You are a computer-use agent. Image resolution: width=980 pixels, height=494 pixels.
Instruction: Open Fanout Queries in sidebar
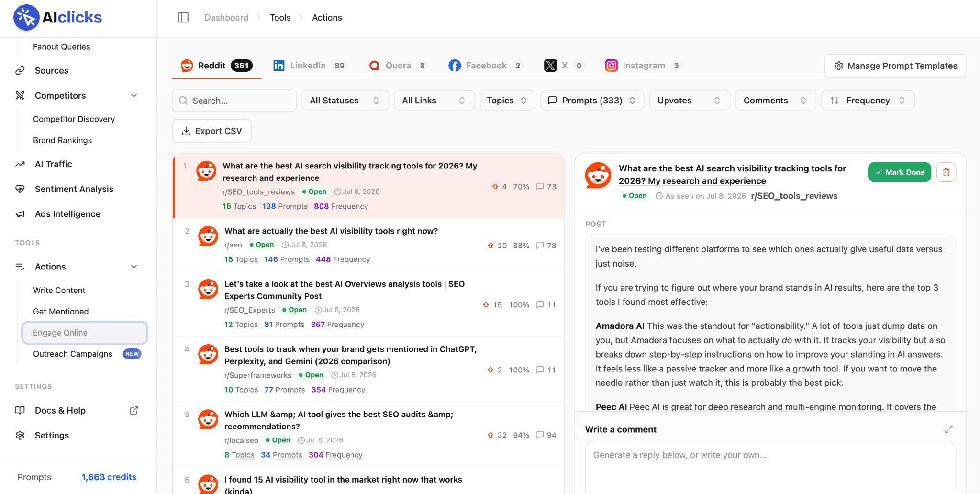coord(62,47)
